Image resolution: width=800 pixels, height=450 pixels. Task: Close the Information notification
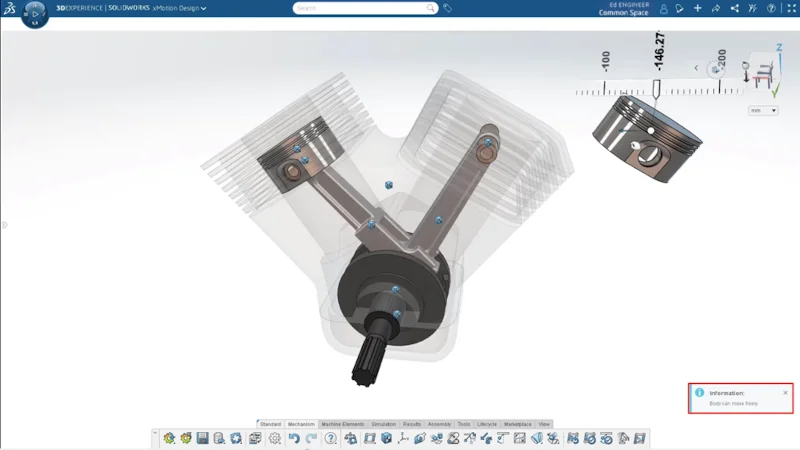785,393
